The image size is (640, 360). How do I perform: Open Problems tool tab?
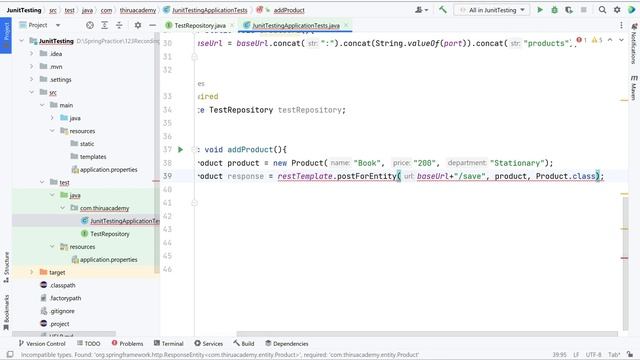127,344
